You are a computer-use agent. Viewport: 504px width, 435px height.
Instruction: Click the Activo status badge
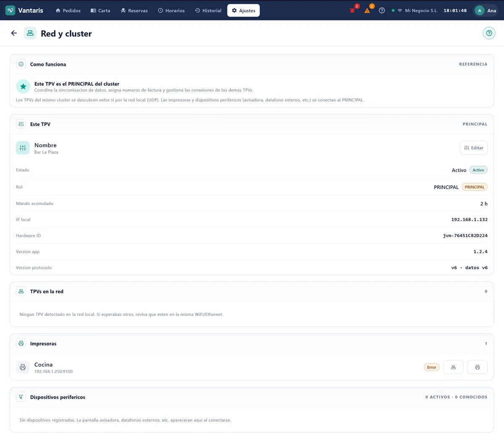tap(478, 170)
